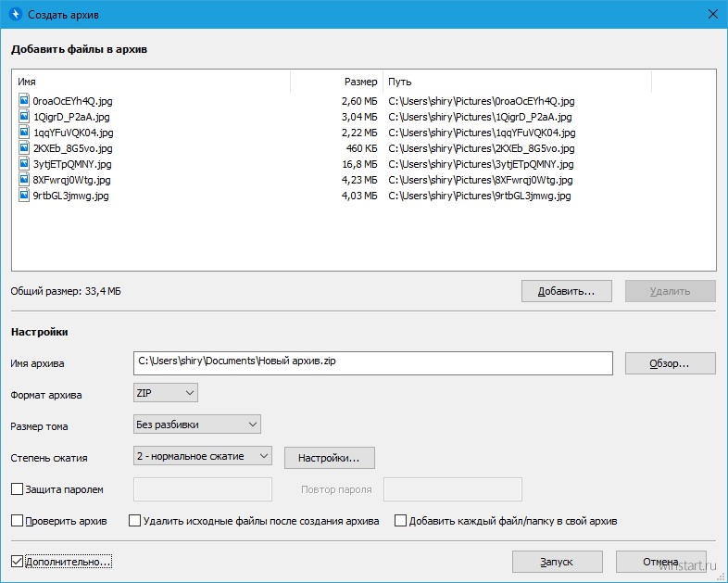Select file name 1qqYFuVQK04.jpg
Viewport: 728px width, 583px height.
click(73, 133)
